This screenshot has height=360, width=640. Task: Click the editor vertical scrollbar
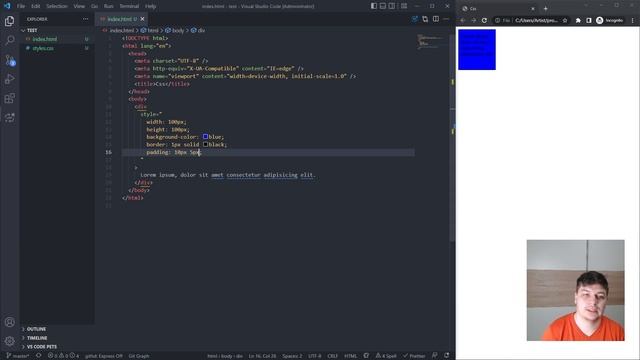click(452, 137)
